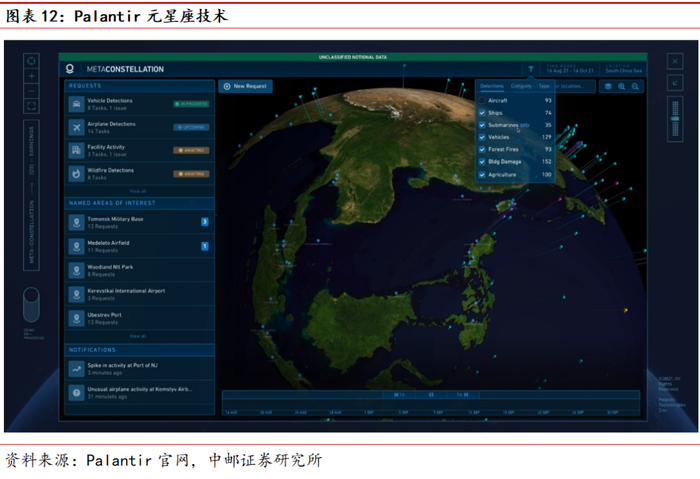Uncheck the Submarines detections checkbox

click(x=482, y=125)
